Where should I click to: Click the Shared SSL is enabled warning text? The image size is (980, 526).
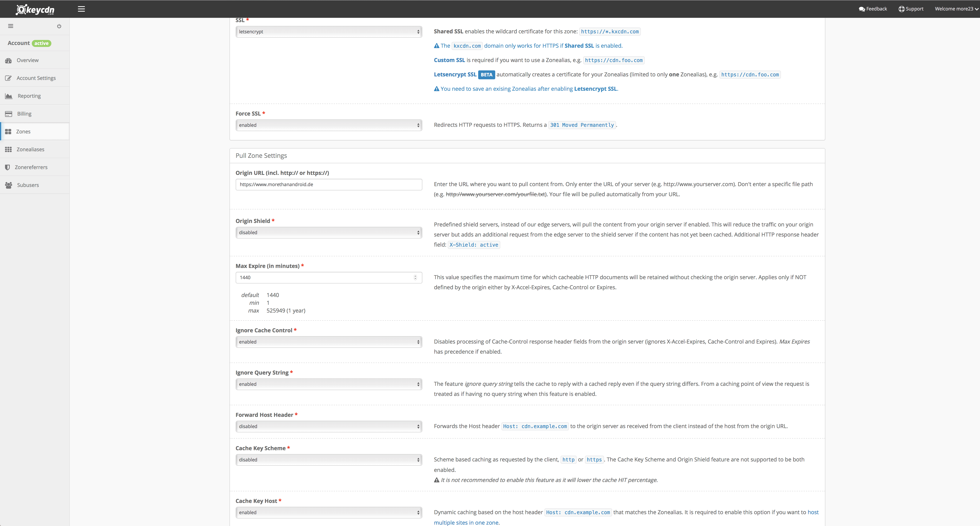point(528,46)
